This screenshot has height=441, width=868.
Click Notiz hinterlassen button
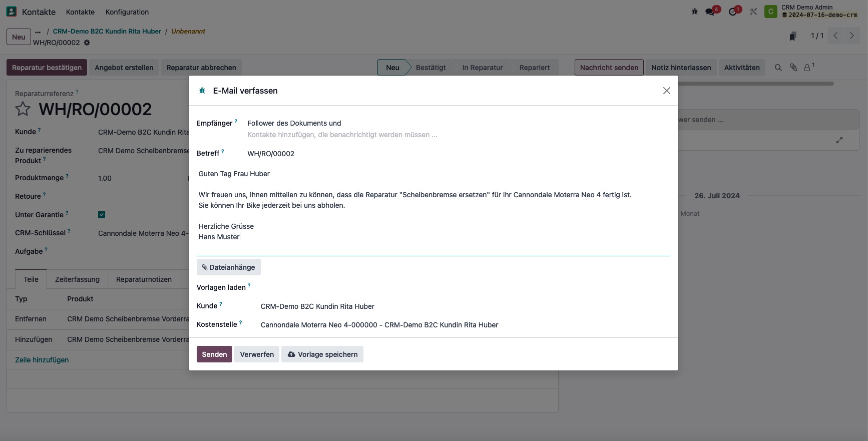click(681, 68)
